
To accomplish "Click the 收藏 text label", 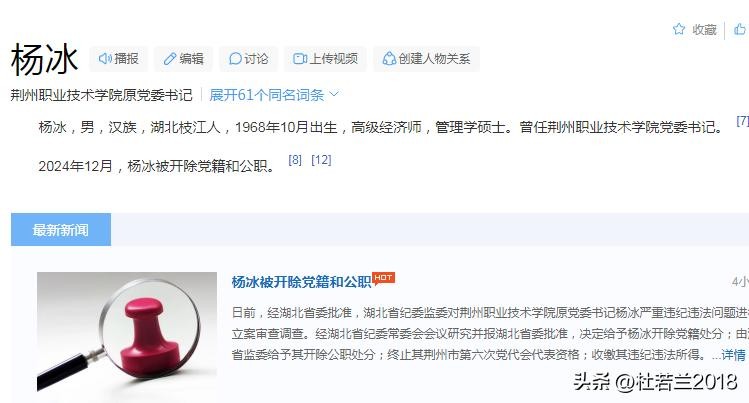I will click(x=705, y=30).
